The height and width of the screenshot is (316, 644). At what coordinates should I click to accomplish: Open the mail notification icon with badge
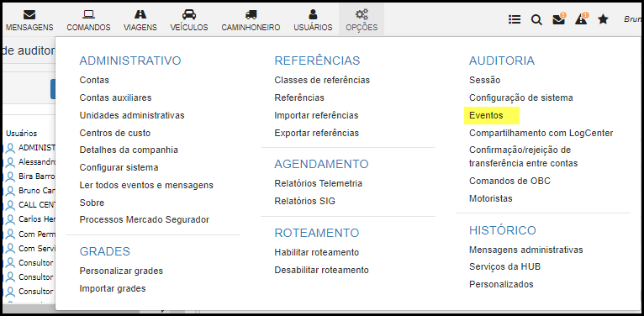pos(559,18)
